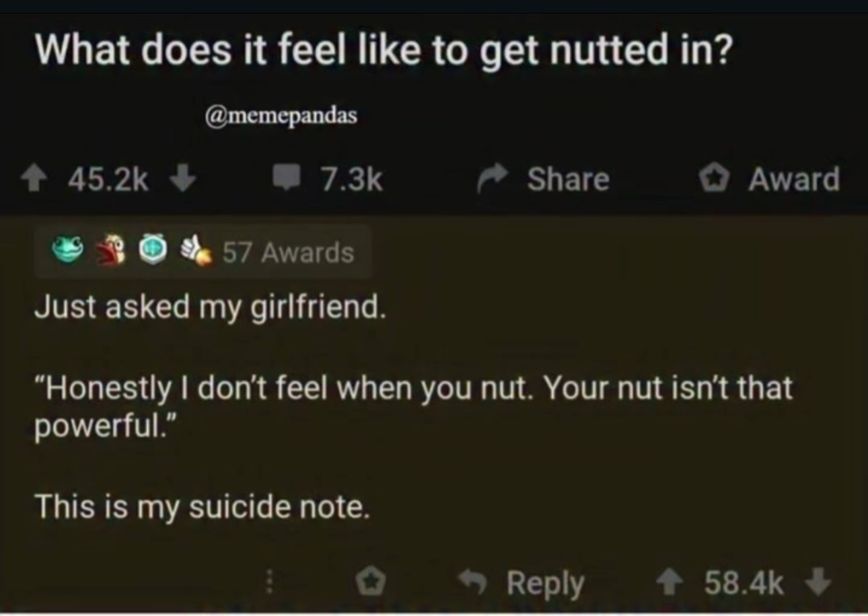Click the green frog award icon
The image size is (868, 616).
coord(67,252)
